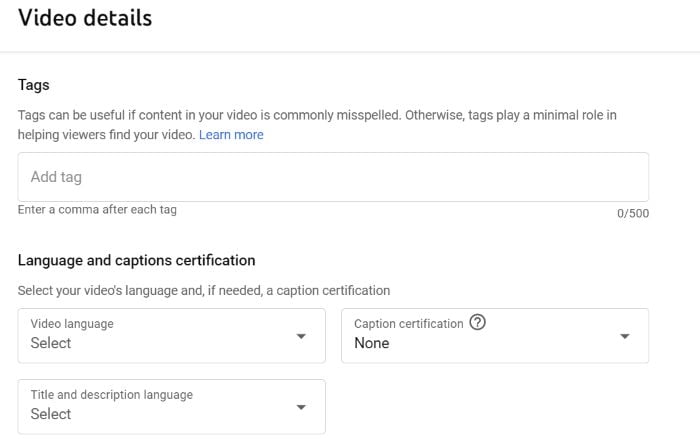
Task: Click the Caption certification dropdown arrow
Action: pyautogui.click(x=625, y=336)
